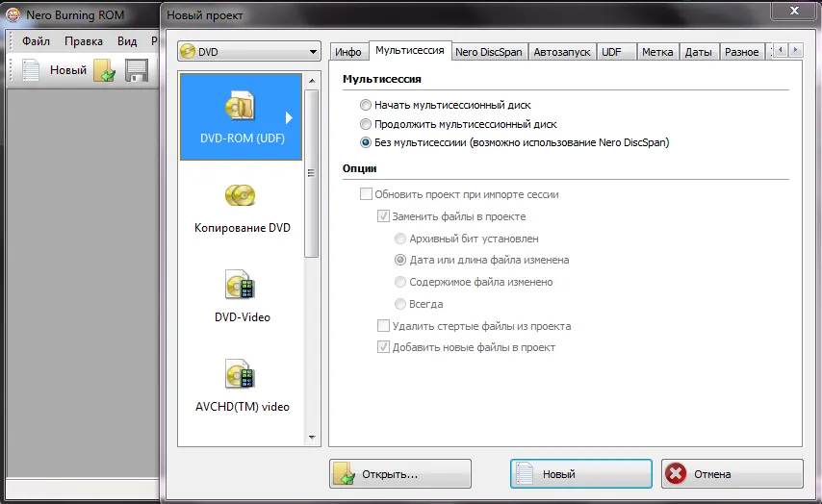Click the project list scroll-down arrow
The image size is (822, 504).
pyautogui.click(x=312, y=438)
